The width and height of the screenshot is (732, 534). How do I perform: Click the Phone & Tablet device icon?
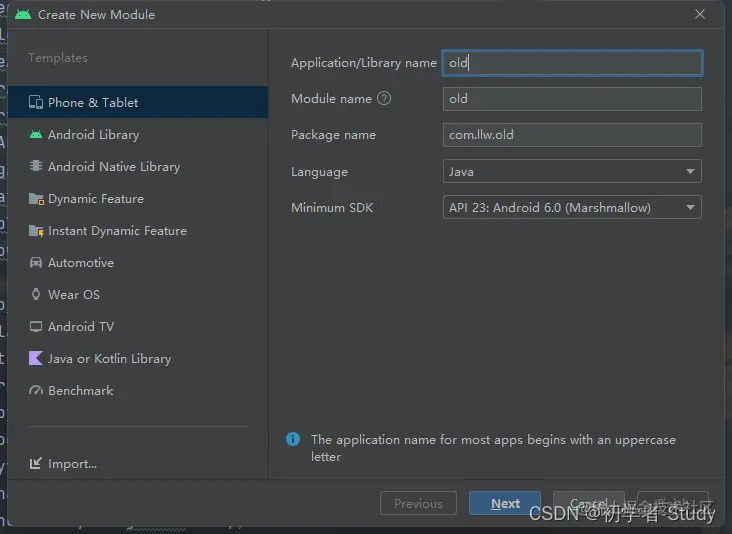[x=36, y=102]
